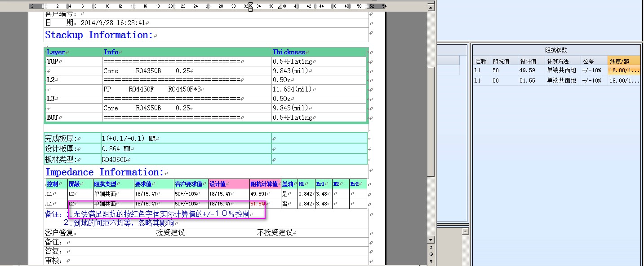Click the highlighted 线宽/距 column header
Viewport: 644px width, 266px height.
coord(624,61)
